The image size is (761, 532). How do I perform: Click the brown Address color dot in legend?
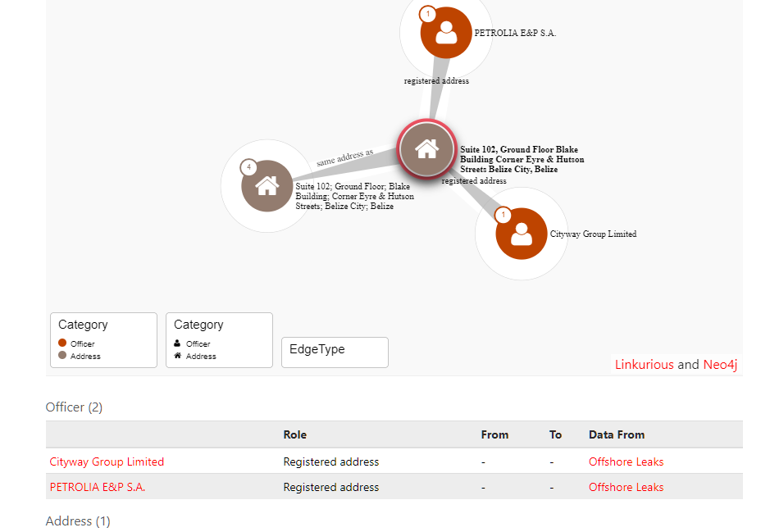coord(62,356)
